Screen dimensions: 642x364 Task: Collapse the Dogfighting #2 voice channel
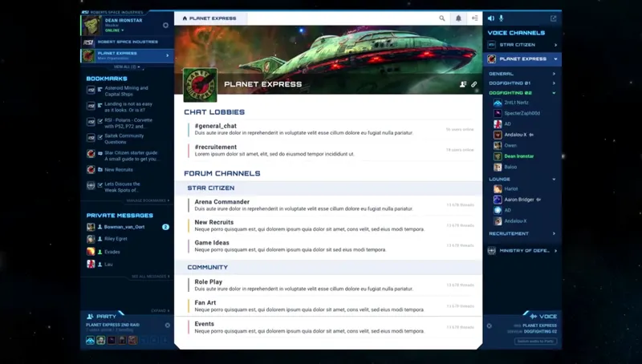[554, 93]
